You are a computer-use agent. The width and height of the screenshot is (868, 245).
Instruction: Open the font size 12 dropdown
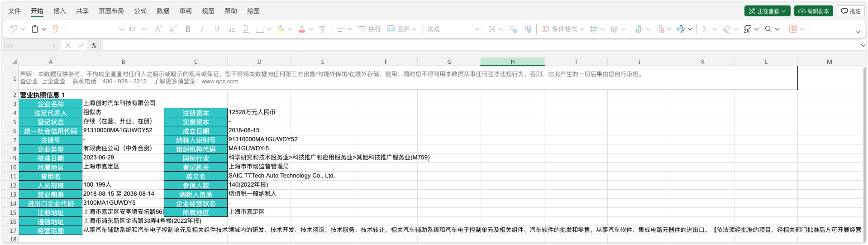[x=144, y=29]
